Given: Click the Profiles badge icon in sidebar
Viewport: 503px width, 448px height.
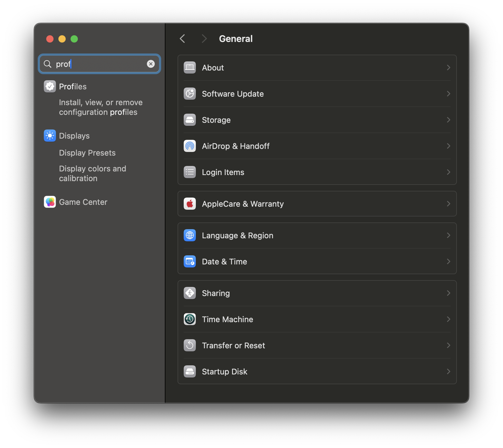Looking at the screenshot, I should point(50,86).
